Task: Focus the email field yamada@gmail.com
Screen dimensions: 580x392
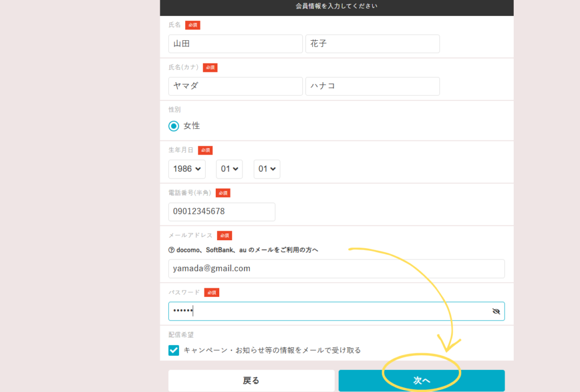Action: click(x=336, y=269)
